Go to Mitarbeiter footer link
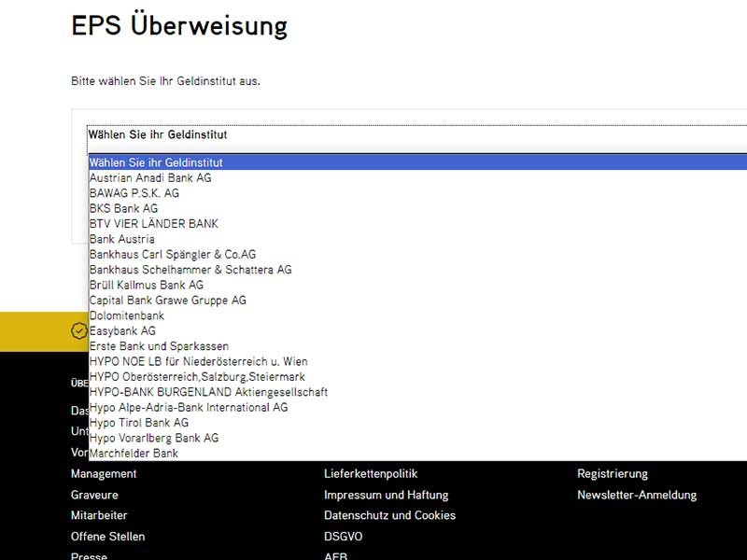The height and width of the screenshot is (560, 747). tap(99, 515)
